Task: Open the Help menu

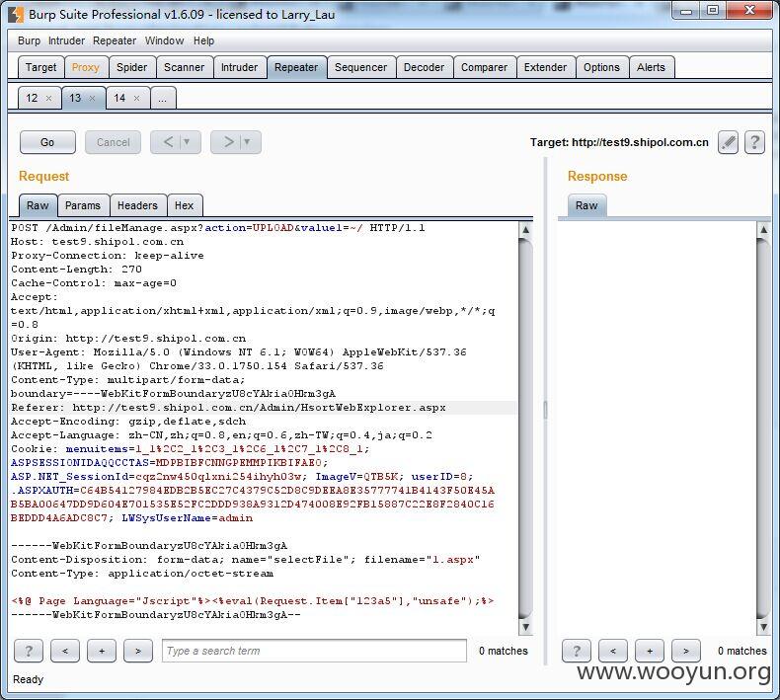Action: (x=203, y=40)
